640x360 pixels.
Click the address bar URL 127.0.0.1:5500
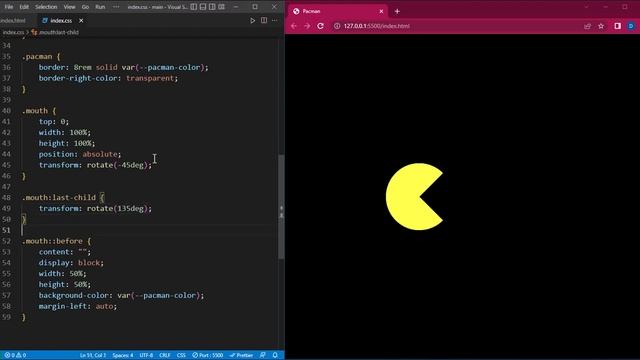point(376,26)
